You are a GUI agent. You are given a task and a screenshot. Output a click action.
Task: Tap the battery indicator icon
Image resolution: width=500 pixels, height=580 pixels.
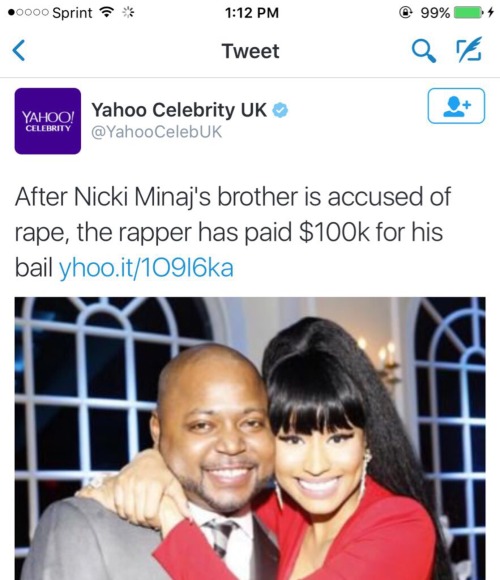pos(468,13)
